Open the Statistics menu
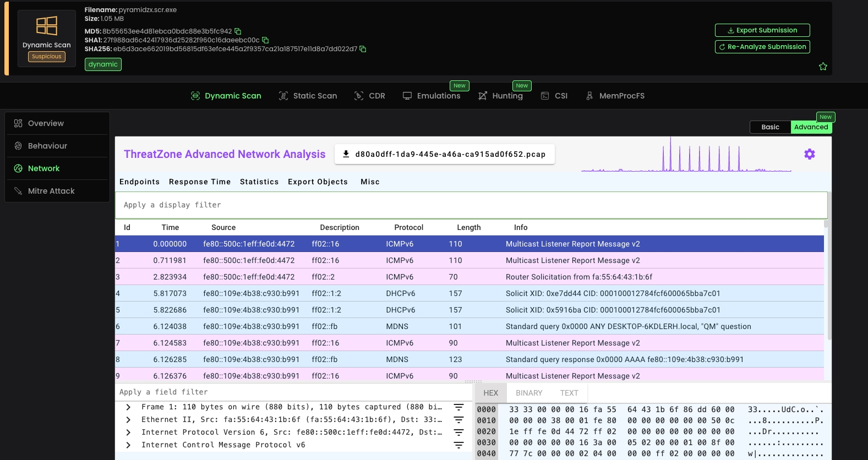 pos(259,182)
